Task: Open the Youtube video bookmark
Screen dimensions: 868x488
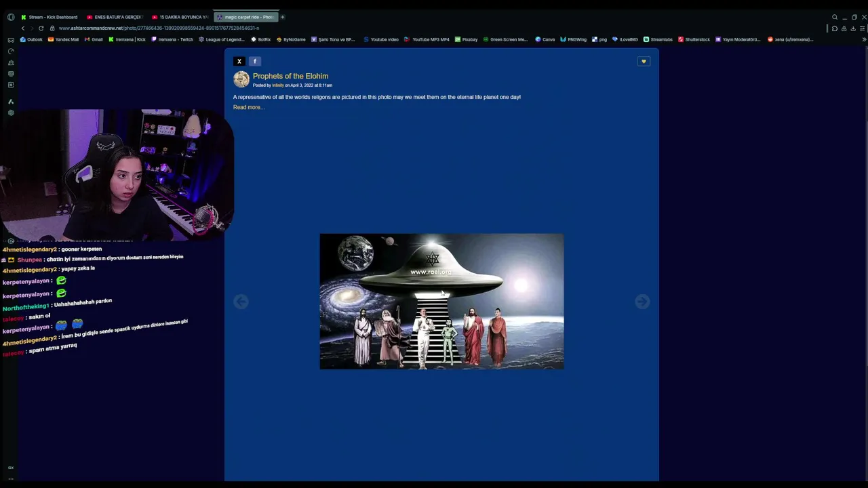Action: point(381,39)
